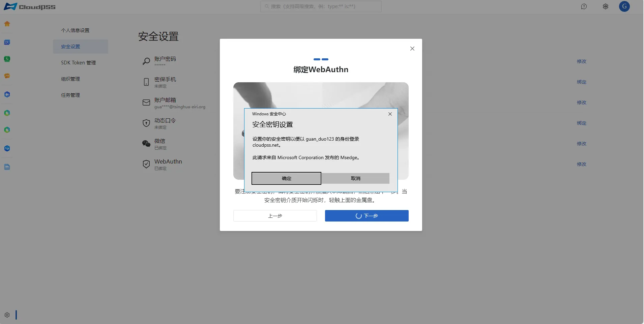
Task: Click the key icon beside 账户密码
Action: tap(146, 61)
